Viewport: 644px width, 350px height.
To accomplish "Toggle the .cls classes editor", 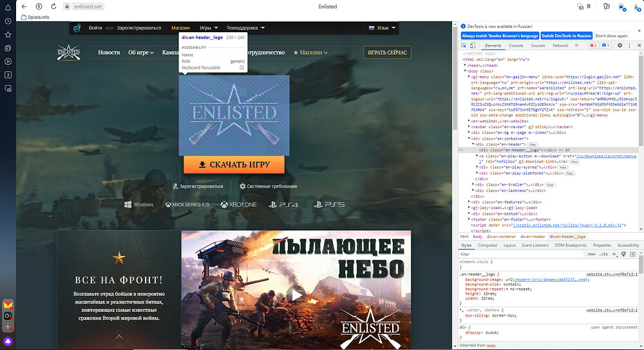I will coord(603,254).
